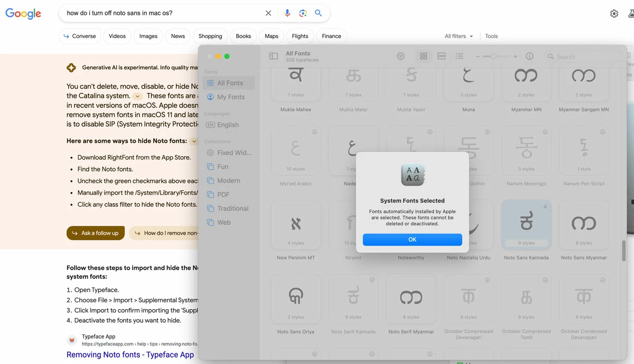The image size is (634, 364).
Task: Switch Font Book to samples view
Action: click(442, 56)
